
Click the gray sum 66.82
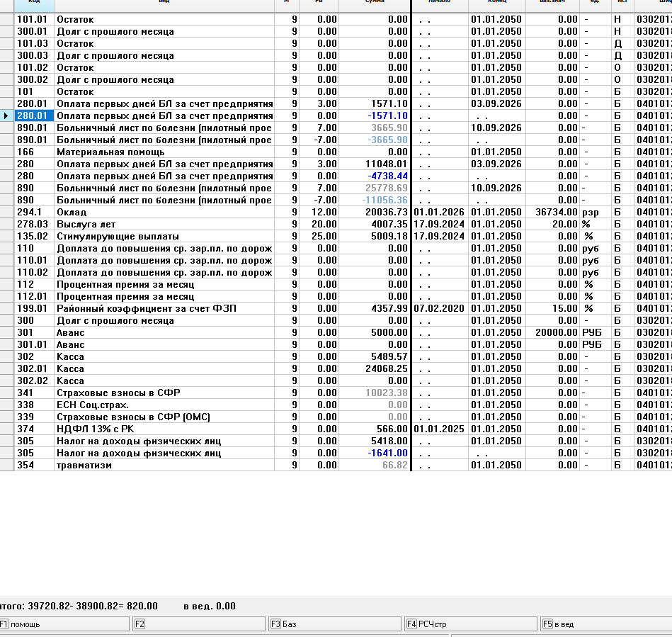394,465
